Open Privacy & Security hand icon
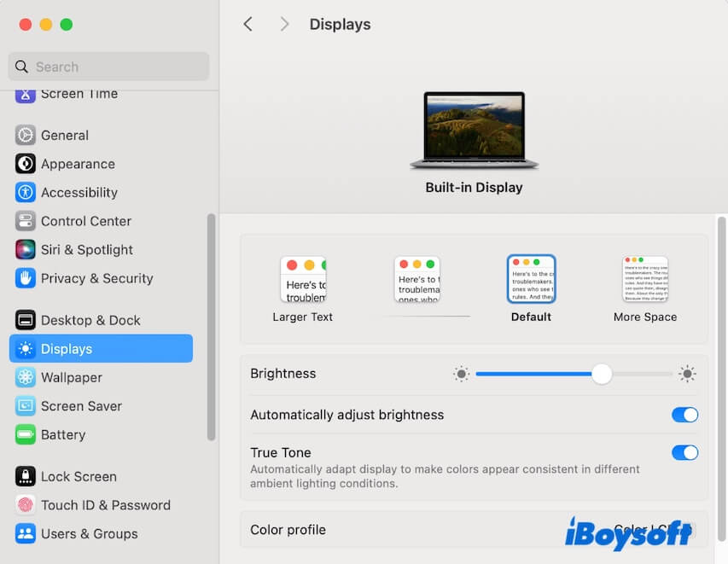The width and height of the screenshot is (728, 564). [26, 278]
